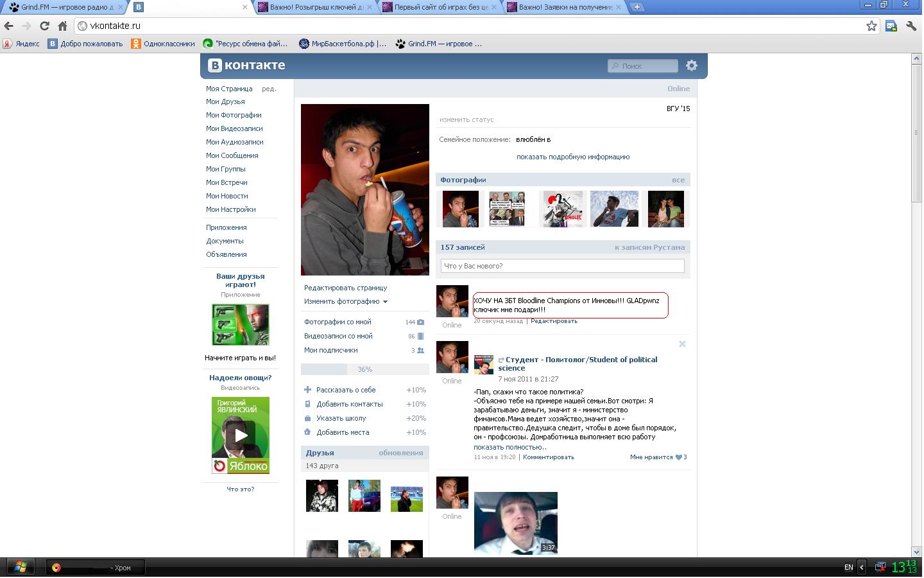Open Chrome wrench menu icon
This screenshot has width=924, height=578.
[911, 26]
